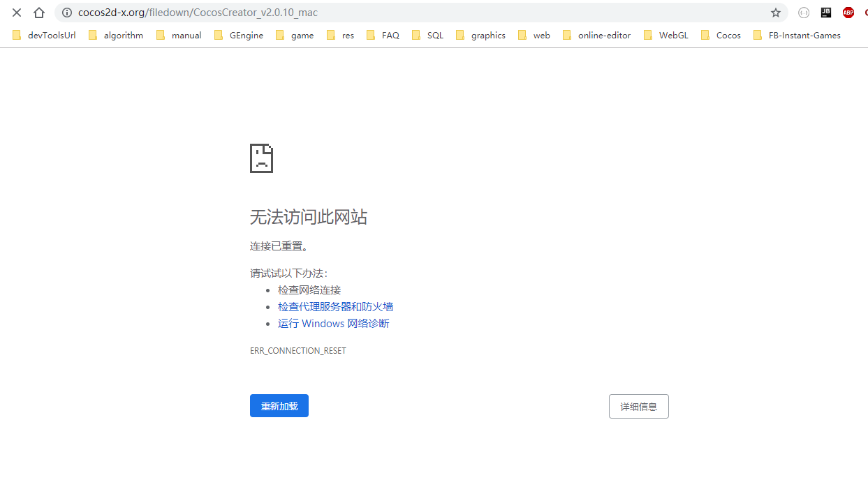Stop page loading with X button
Viewport: 868px width, 503px height.
(17, 13)
